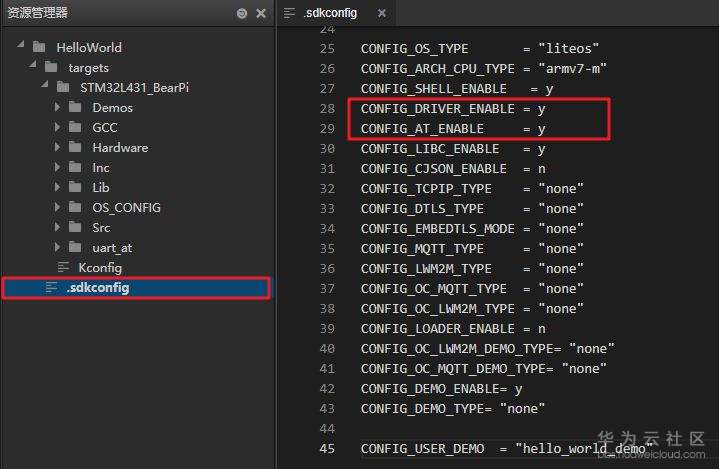Expand the GCC folder arrow
719x469 pixels.
point(57,127)
